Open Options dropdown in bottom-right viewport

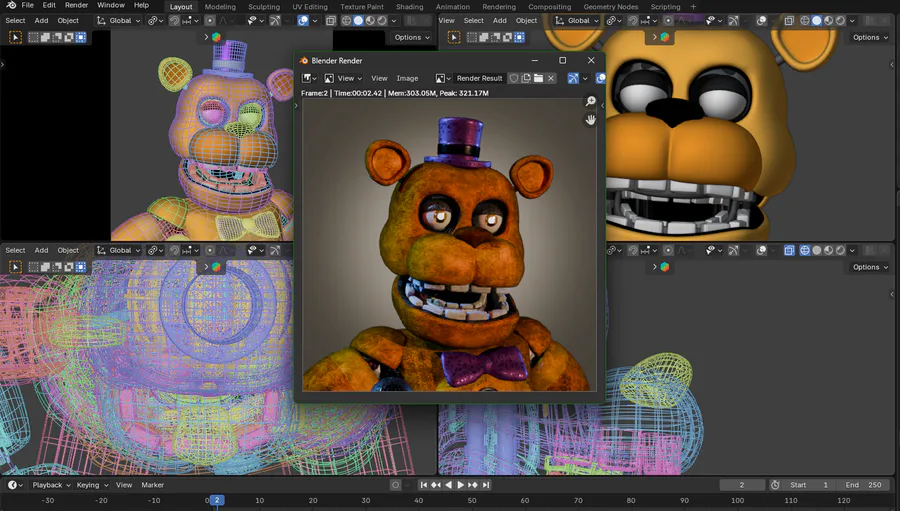870,267
